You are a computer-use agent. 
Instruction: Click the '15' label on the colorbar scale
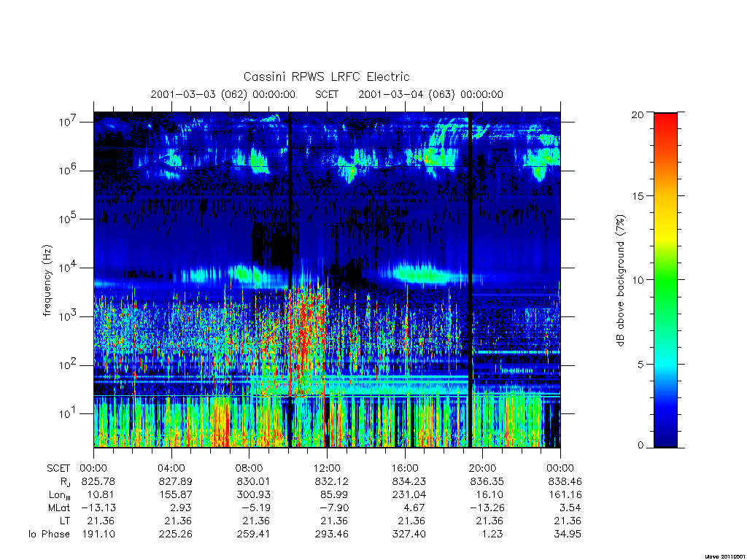click(x=638, y=195)
